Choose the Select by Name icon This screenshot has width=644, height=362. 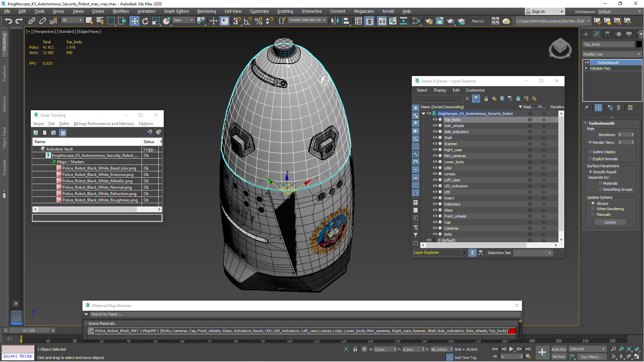pyautogui.click(x=100, y=21)
